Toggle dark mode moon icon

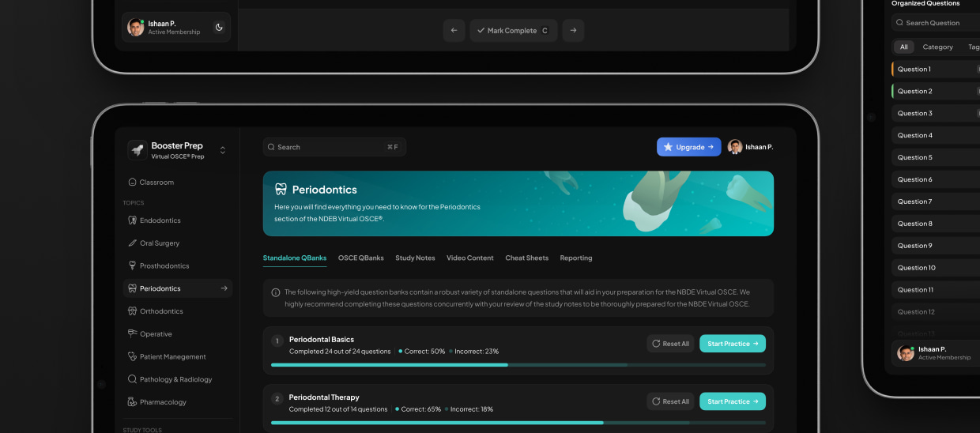click(x=219, y=28)
